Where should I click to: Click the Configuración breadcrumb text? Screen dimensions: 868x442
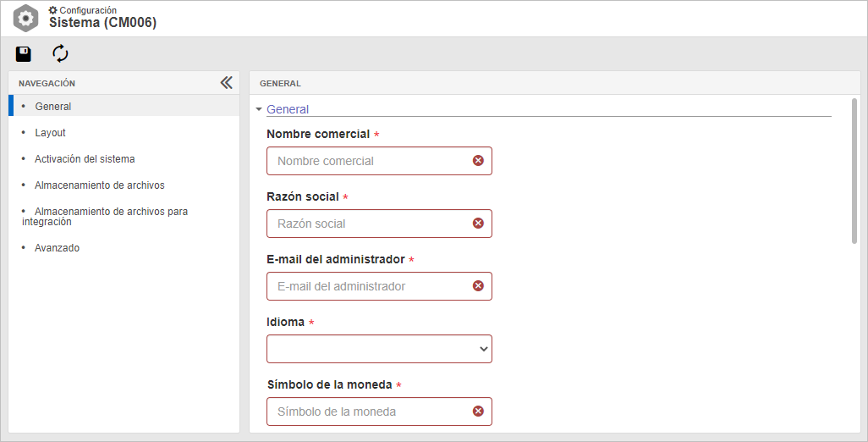pos(88,10)
